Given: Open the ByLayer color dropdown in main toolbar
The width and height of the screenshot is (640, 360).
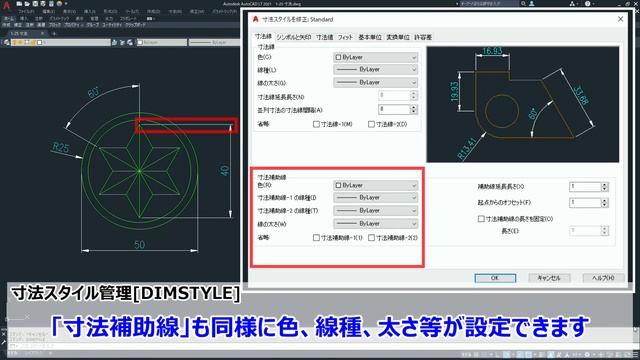Looking at the screenshot, I should [x=162, y=42].
